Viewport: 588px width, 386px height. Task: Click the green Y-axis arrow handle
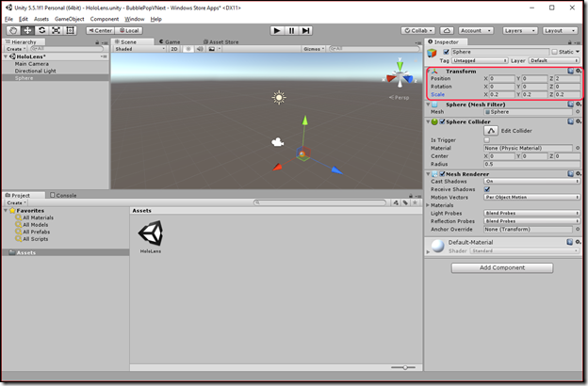[x=305, y=120]
